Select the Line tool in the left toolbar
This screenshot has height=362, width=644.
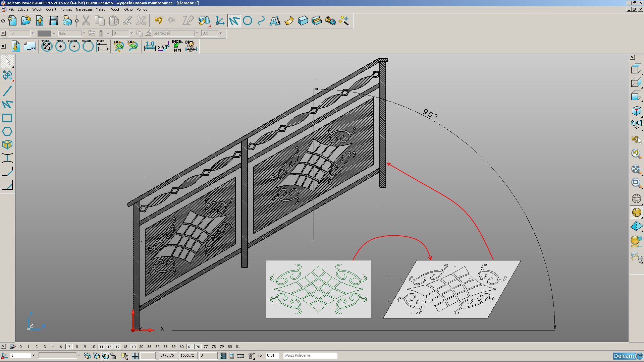tap(8, 90)
